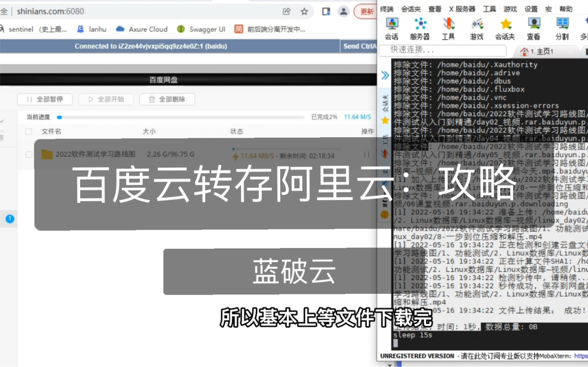Click the 工具 toolbar icon in MobaXterm
The width and height of the screenshot is (588, 367).
pyautogui.click(x=448, y=28)
